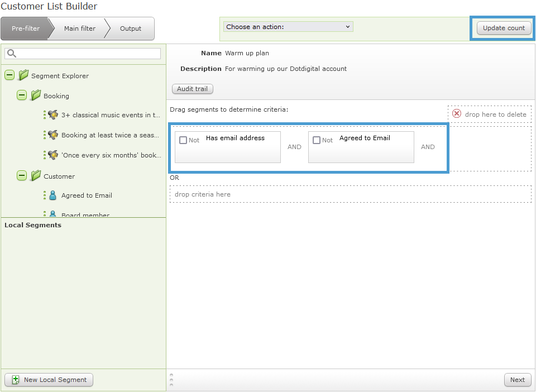Image resolution: width=536 pixels, height=392 pixels.
Task: Click the Customer folder icon
Action: [x=36, y=176]
